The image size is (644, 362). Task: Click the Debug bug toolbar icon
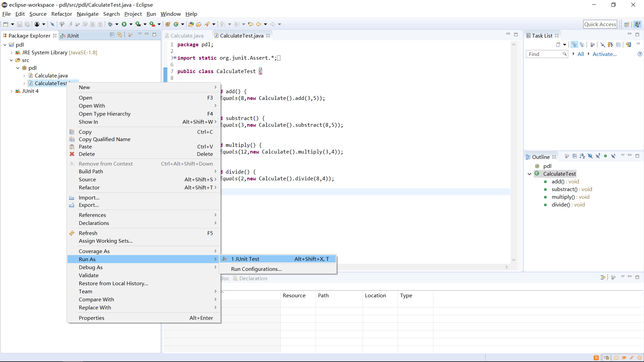[x=110, y=24]
